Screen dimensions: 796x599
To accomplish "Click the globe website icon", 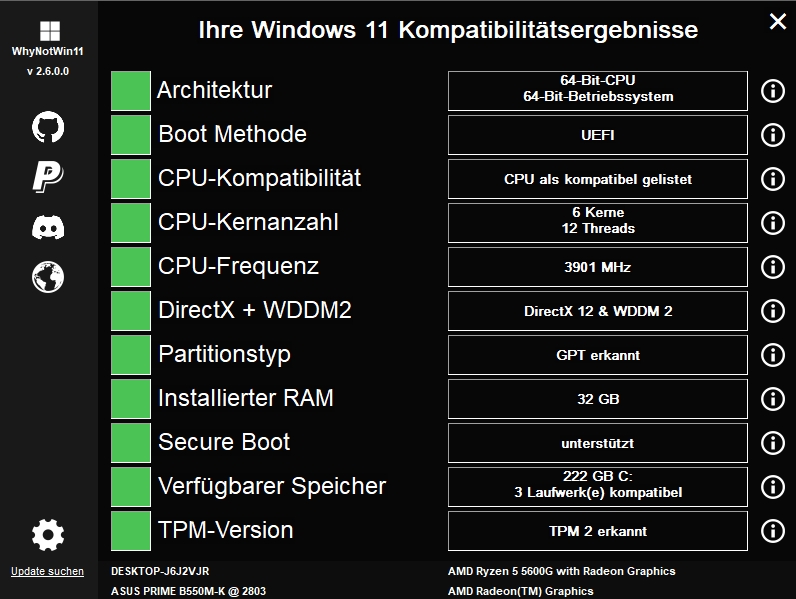I will (48, 276).
